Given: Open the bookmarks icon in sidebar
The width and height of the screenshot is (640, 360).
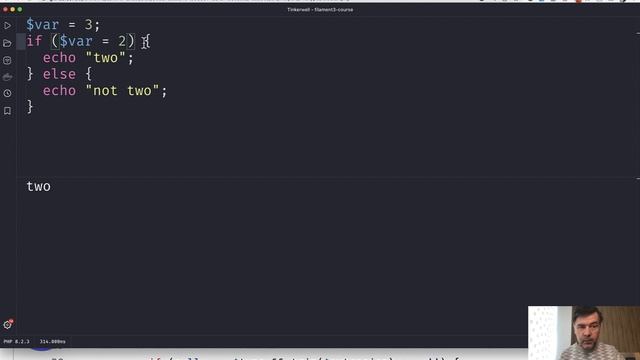Looking at the screenshot, I should click(x=7, y=111).
